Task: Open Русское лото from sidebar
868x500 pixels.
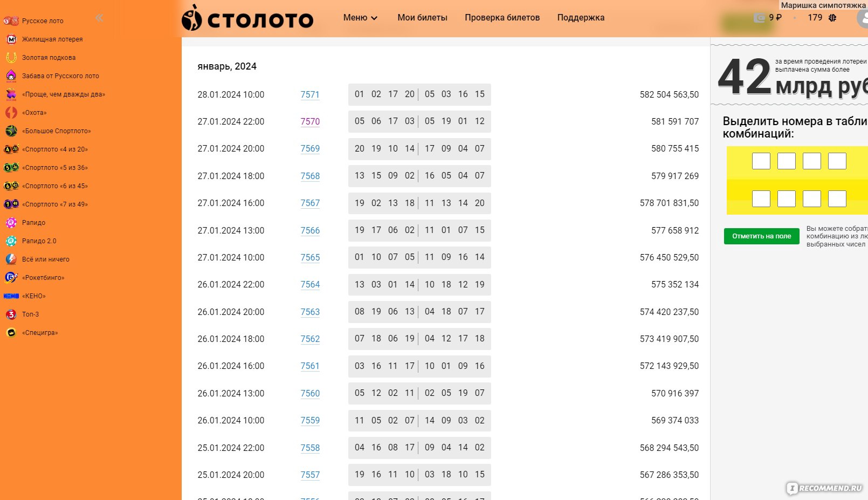Action: coord(43,21)
